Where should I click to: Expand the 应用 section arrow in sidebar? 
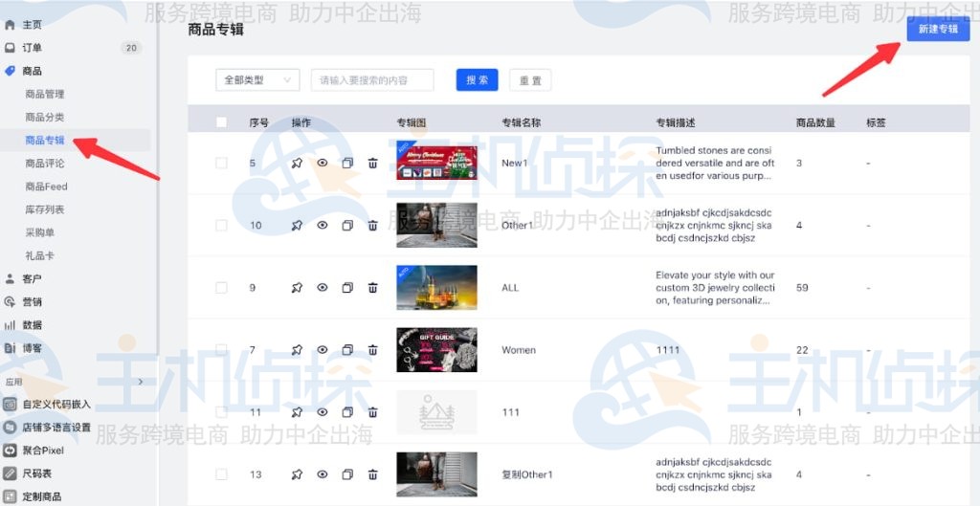141,382
